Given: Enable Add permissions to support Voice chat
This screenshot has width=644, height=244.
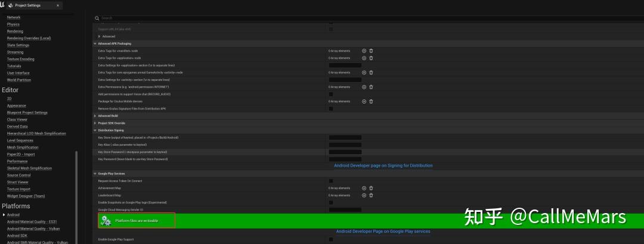Looking at the screenshot, I should coord(331,94).
